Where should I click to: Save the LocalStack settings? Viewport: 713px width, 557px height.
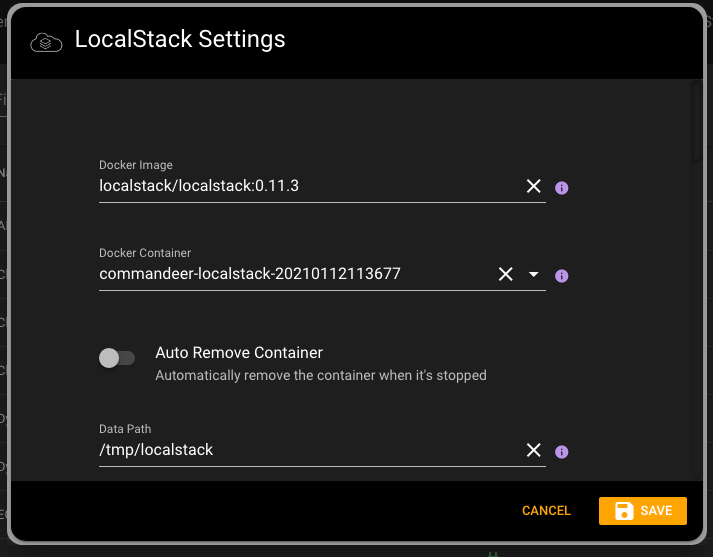[x=643, y=511]
